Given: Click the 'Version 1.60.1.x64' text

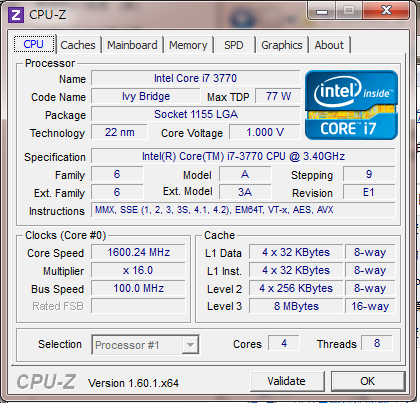Looking at the screenshot, I should click(133, 383).
